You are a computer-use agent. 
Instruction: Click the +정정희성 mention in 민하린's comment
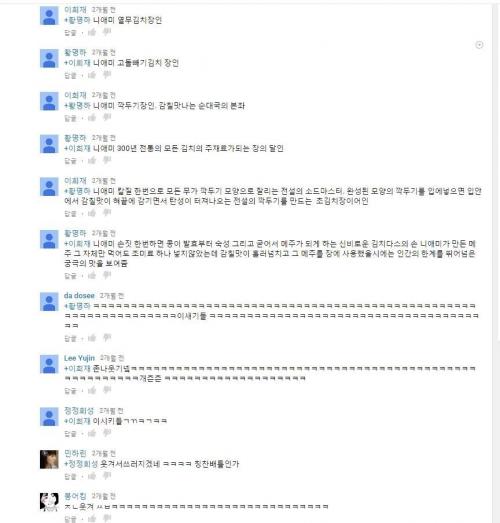[x=81, y=464]
